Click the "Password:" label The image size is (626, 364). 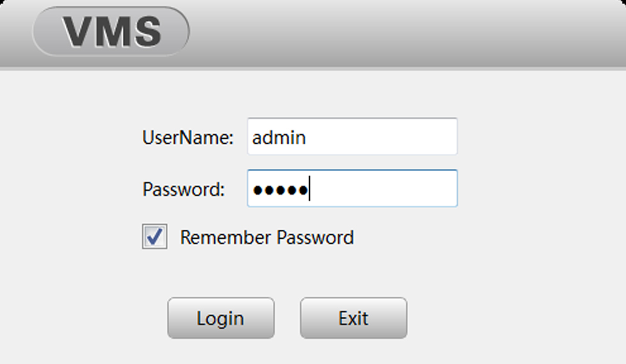click(x=184, y=189)
